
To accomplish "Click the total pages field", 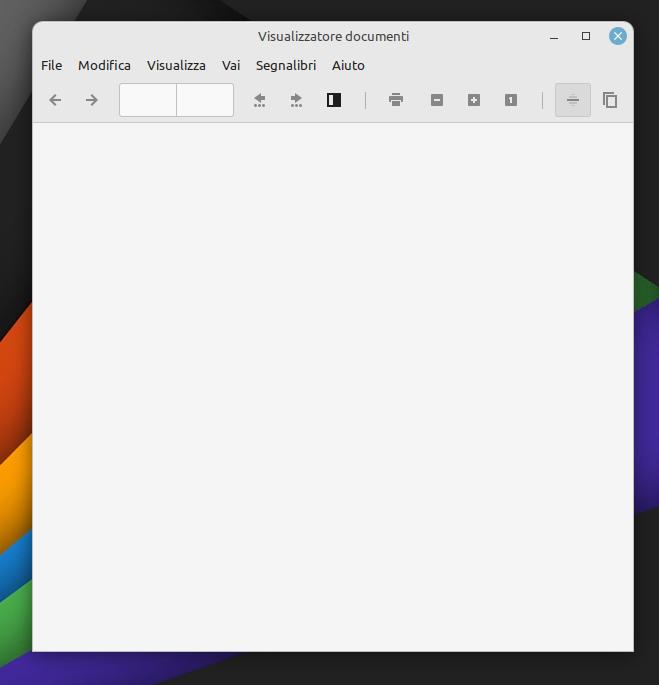I will (205, 100).
